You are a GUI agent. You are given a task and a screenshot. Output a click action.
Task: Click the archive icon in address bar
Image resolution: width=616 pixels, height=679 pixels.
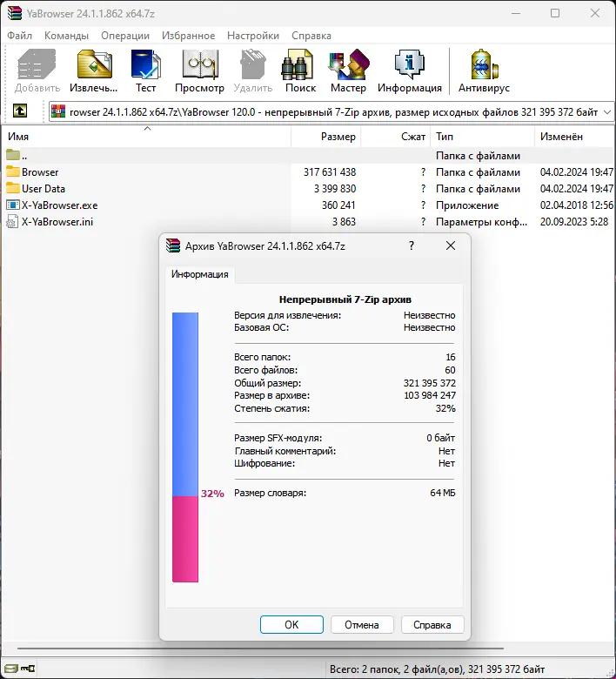58,111
